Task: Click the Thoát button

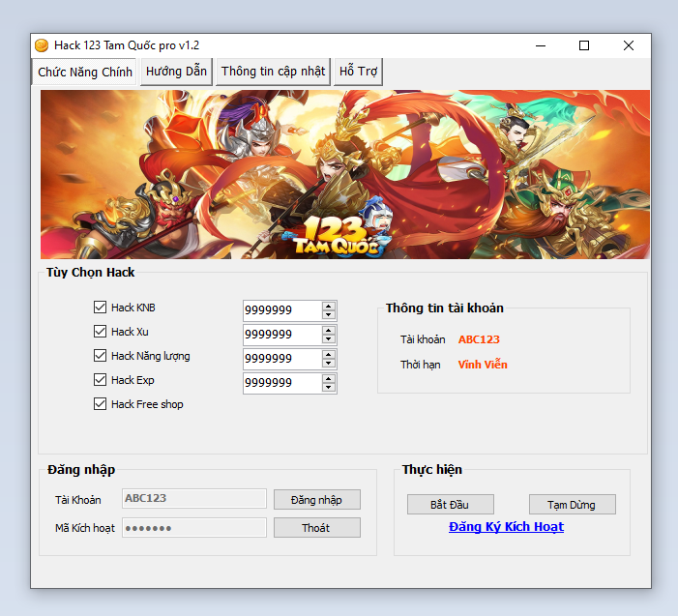Action: pyautogui.click(x=316, y=528)
